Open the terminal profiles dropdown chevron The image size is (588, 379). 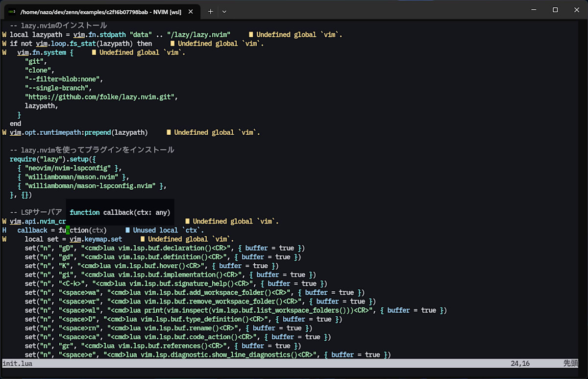(x=224, y=11)
